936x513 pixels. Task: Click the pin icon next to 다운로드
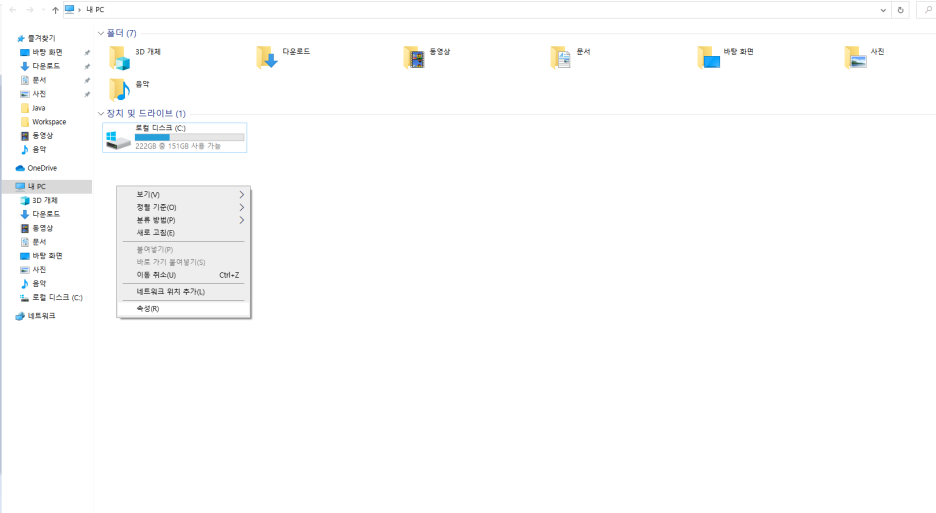point(87,66)
